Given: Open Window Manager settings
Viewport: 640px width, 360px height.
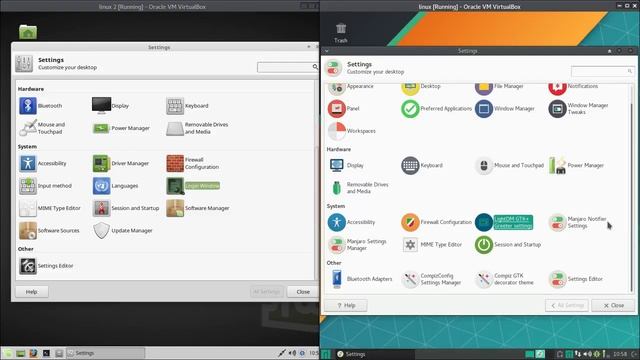Looking at the screenshot, I should 505,109.
